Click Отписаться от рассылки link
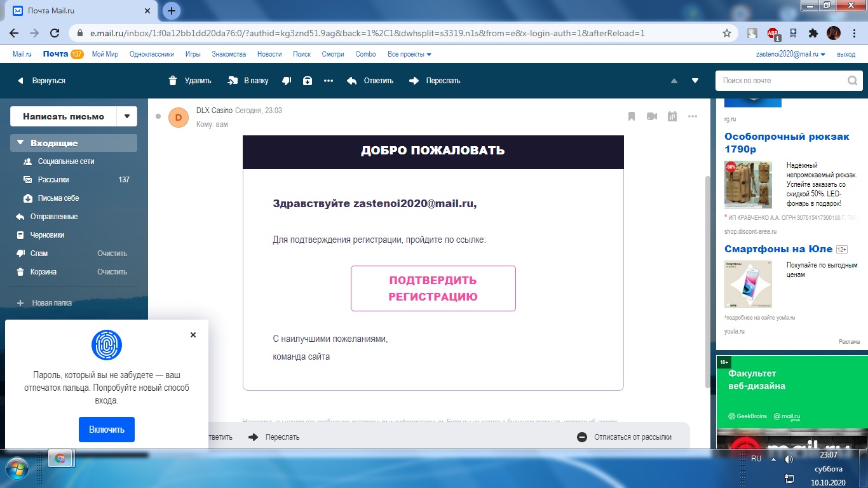This screenshot has width=868, height=488. click(633, 437)
